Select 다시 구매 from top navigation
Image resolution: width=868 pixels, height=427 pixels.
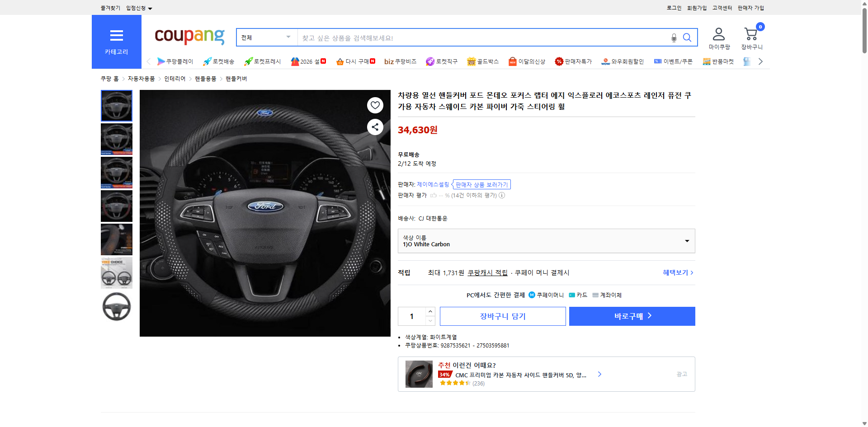tap(356, 61)
